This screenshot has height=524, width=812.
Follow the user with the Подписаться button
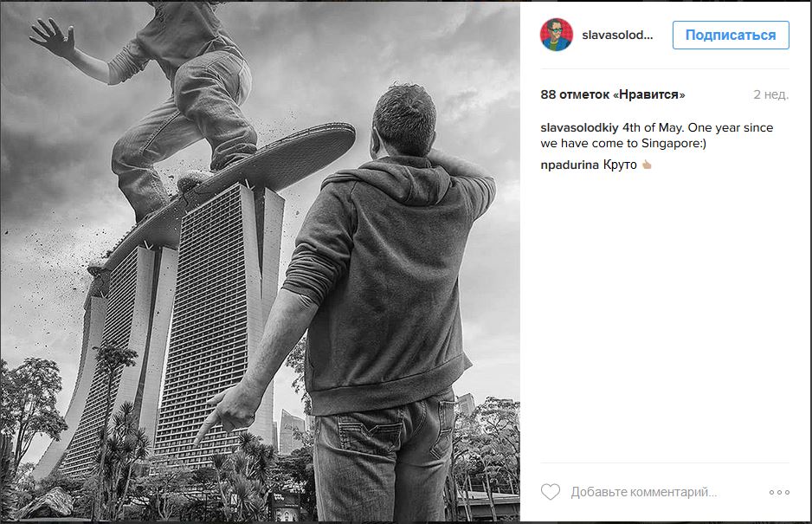[731, 36]
